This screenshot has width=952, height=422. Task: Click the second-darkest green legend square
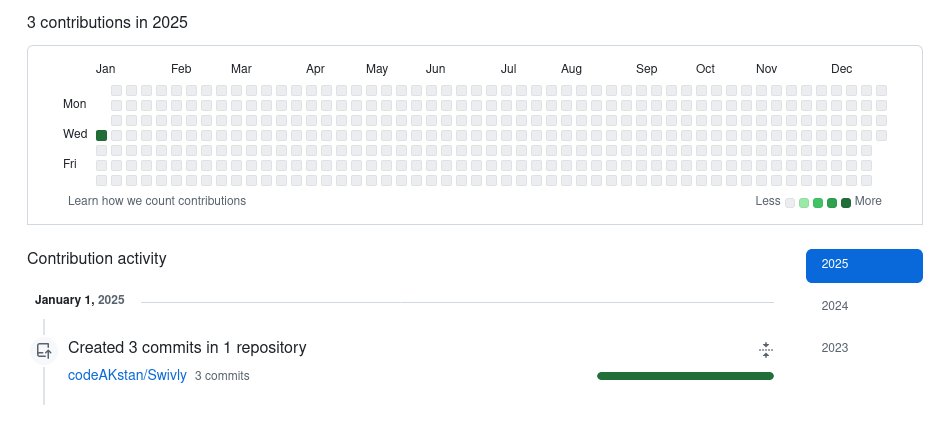coord(832,203)
